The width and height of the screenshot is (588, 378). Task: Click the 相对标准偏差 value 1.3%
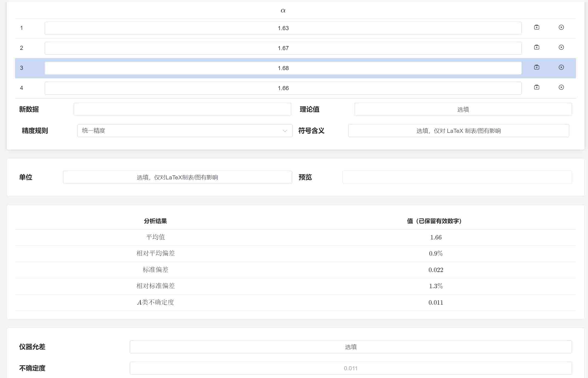(436, 286)
